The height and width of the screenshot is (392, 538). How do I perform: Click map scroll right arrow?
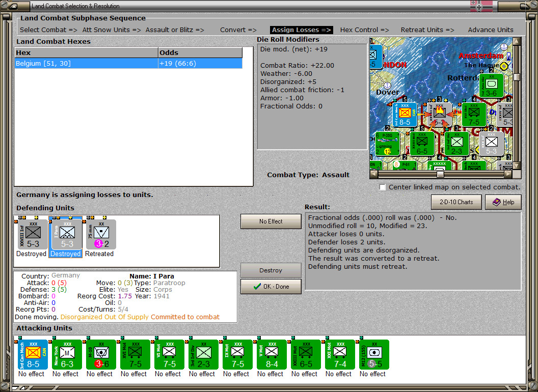[509, 174]
